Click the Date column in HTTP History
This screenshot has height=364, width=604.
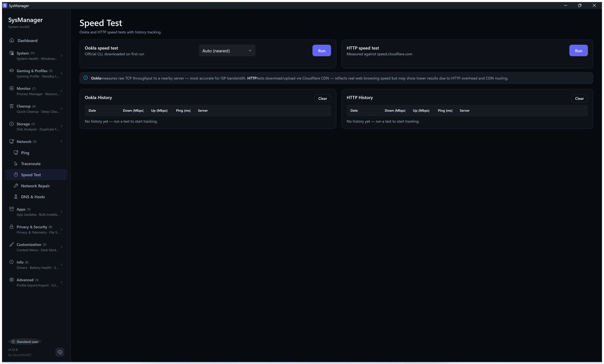354,111
